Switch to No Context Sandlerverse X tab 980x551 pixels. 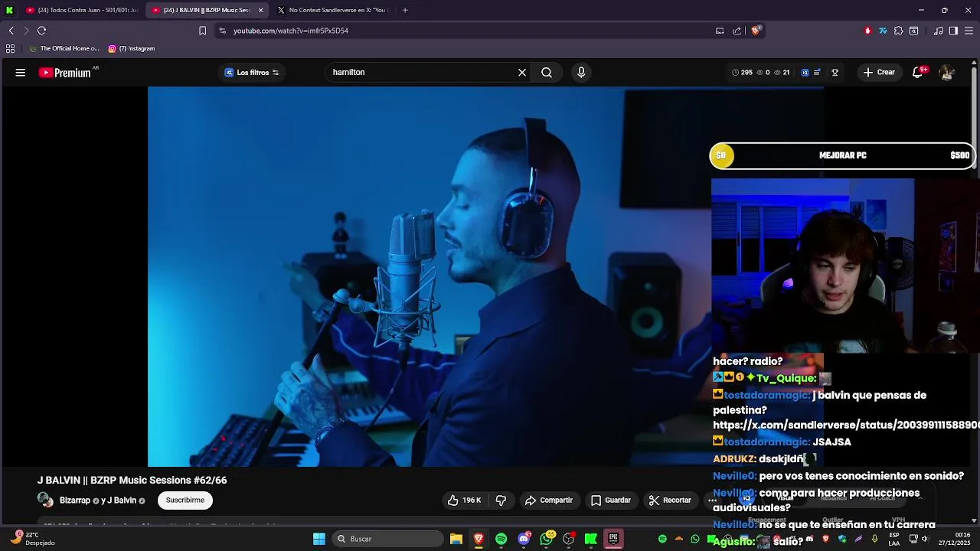(333, 10)
